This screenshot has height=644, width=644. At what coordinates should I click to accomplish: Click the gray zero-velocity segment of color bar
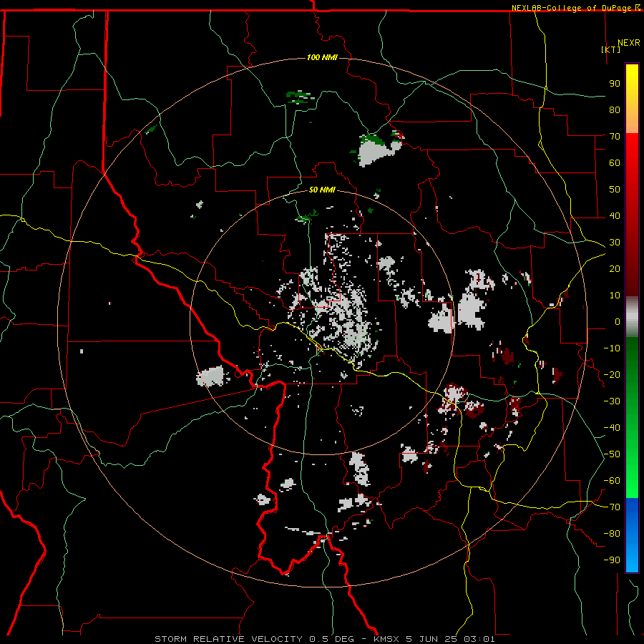632,316
